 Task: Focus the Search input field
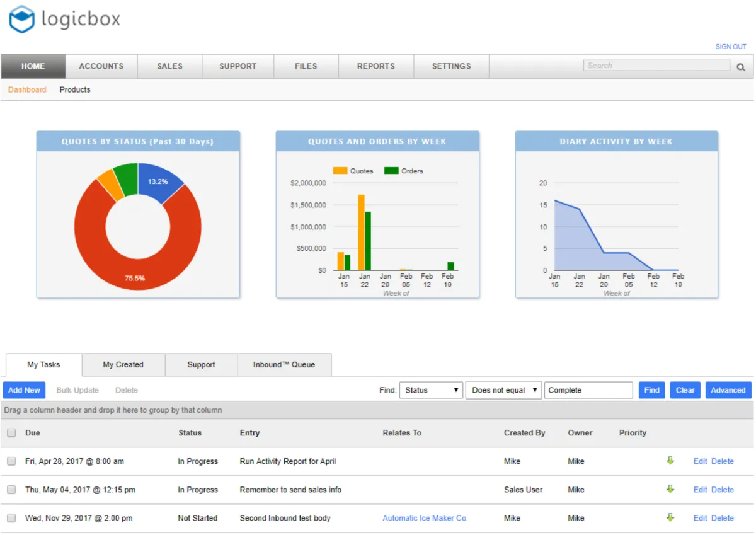656,66
